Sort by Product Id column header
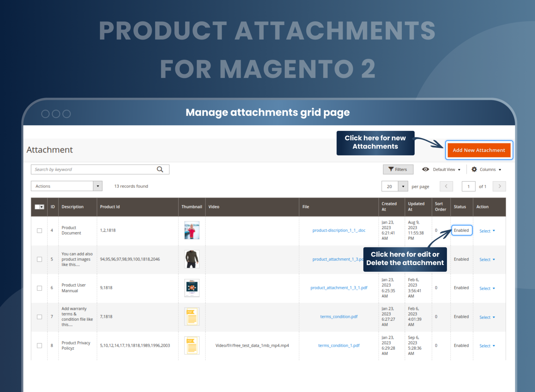Viewport: 535px width, 392px height. 138,207
